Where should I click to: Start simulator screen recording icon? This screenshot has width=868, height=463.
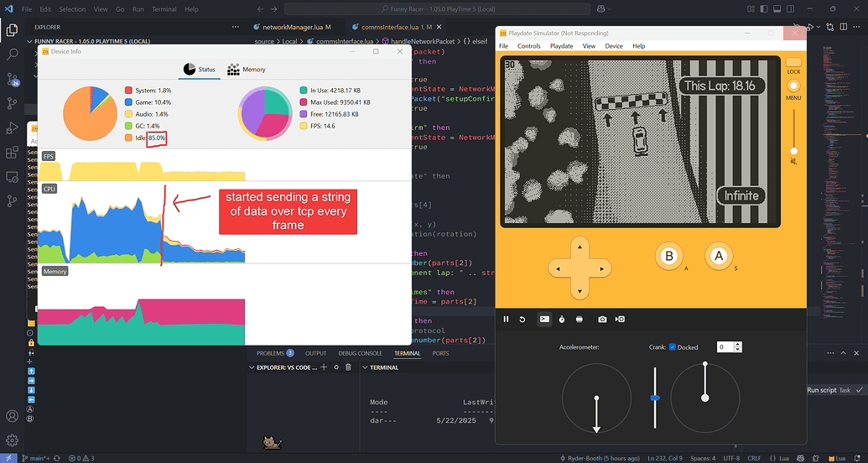[620, 319]
